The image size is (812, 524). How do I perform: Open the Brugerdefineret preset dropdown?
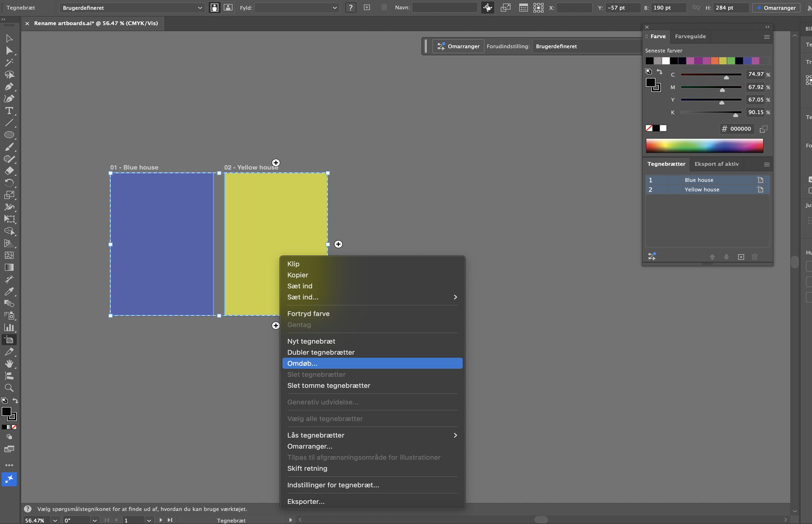click(132, 8)
